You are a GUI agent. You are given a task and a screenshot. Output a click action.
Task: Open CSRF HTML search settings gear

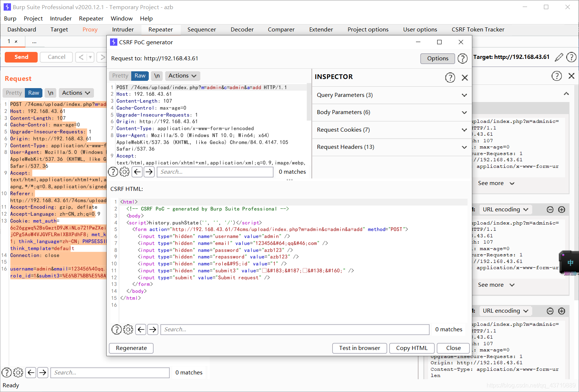[128, 329]
